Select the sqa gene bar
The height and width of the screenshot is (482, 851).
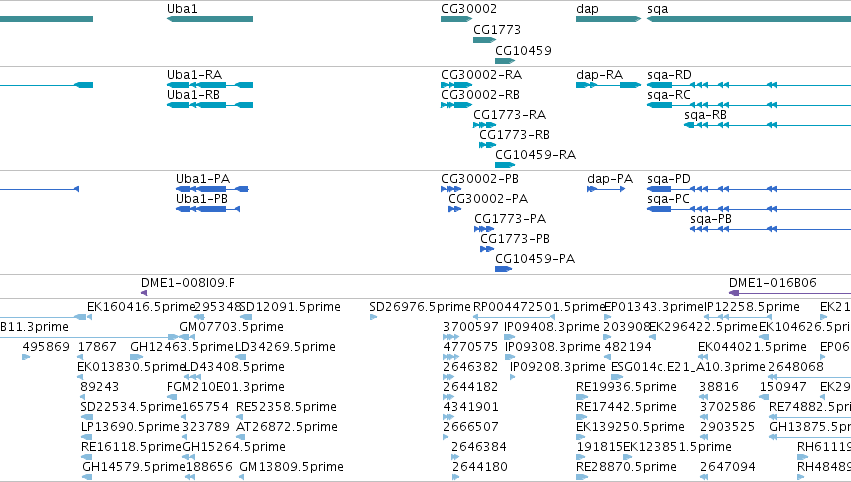click(749, 19)
